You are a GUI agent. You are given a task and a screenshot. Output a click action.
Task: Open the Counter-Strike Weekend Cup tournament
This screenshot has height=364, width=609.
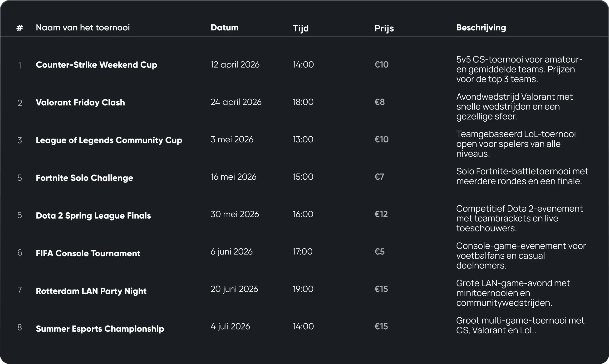coord(97,65)
